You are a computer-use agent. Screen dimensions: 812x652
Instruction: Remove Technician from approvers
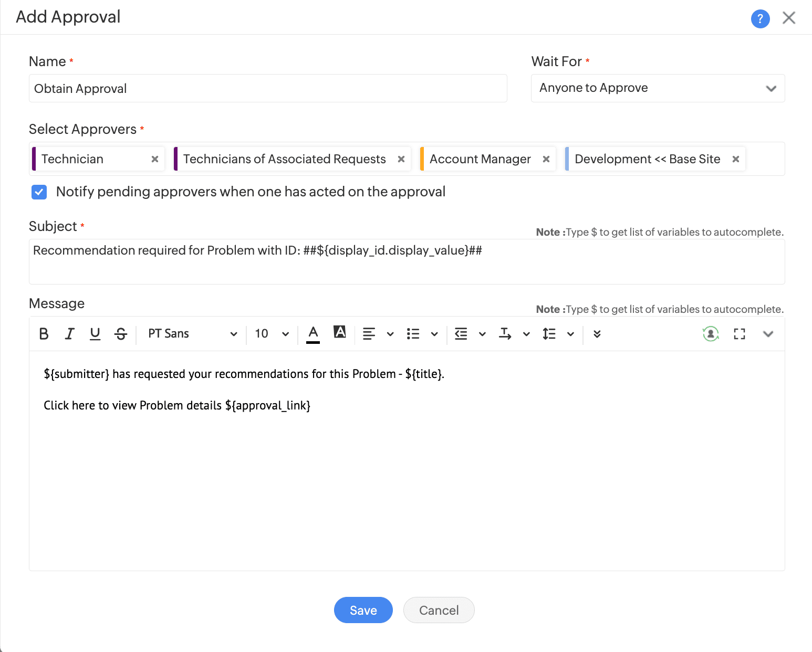click(155, 159)
